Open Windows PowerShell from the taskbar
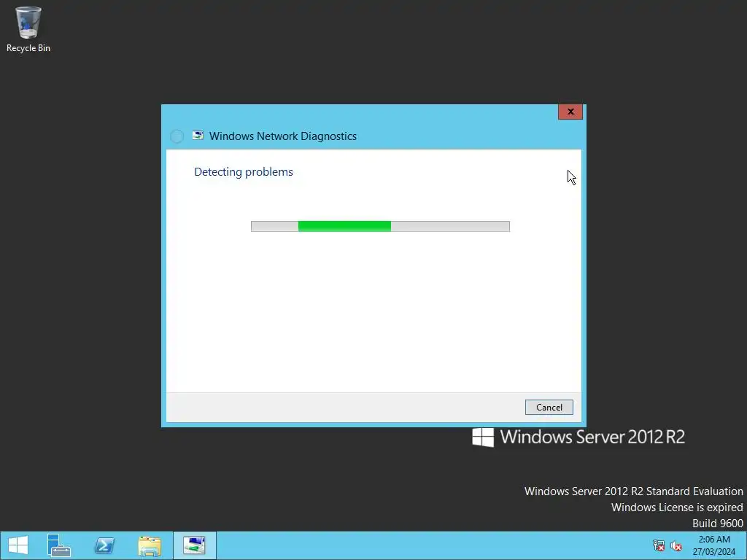The height and width of the screenshot is (560, 747). (104, 545)
